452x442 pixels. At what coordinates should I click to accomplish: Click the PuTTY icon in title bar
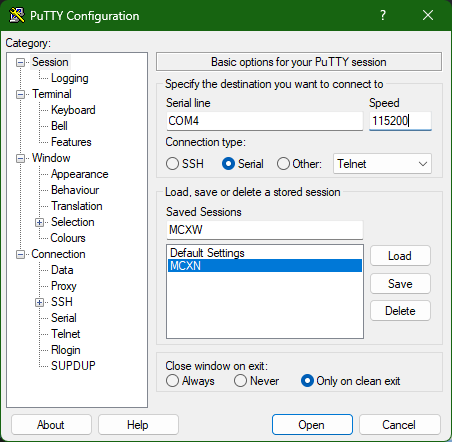(16, 15)
